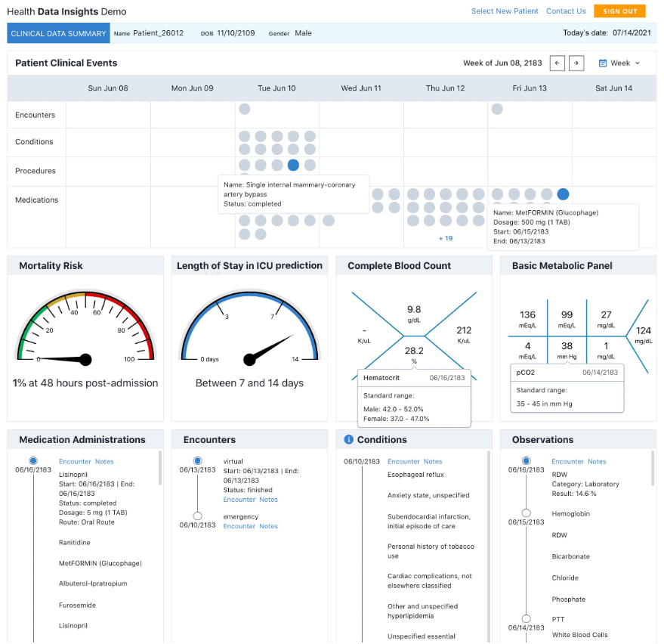Select the 06/16/2183 medication administration timeline marker

(33, 460)
